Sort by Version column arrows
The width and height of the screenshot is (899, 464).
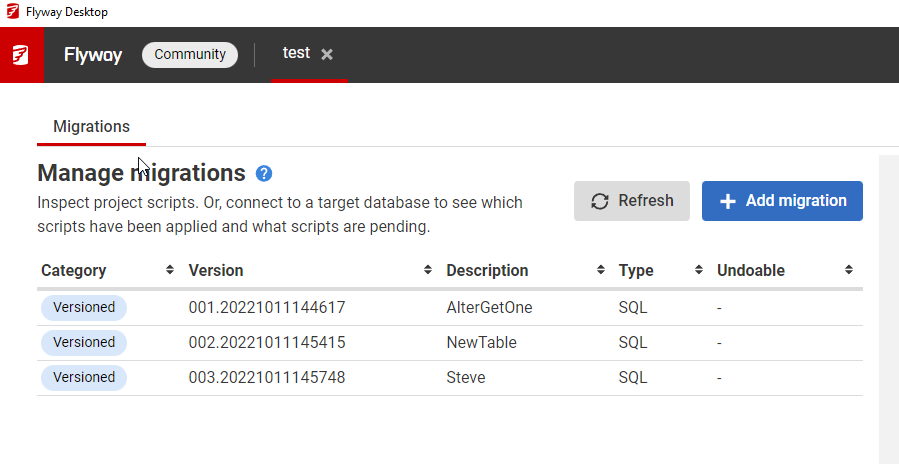tap(427, 270)
